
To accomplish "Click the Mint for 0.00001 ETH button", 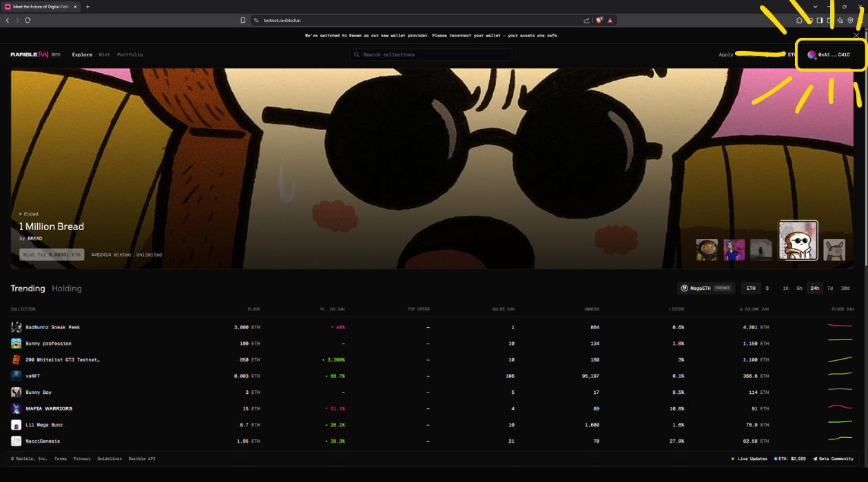I will [x=52, y=255].
